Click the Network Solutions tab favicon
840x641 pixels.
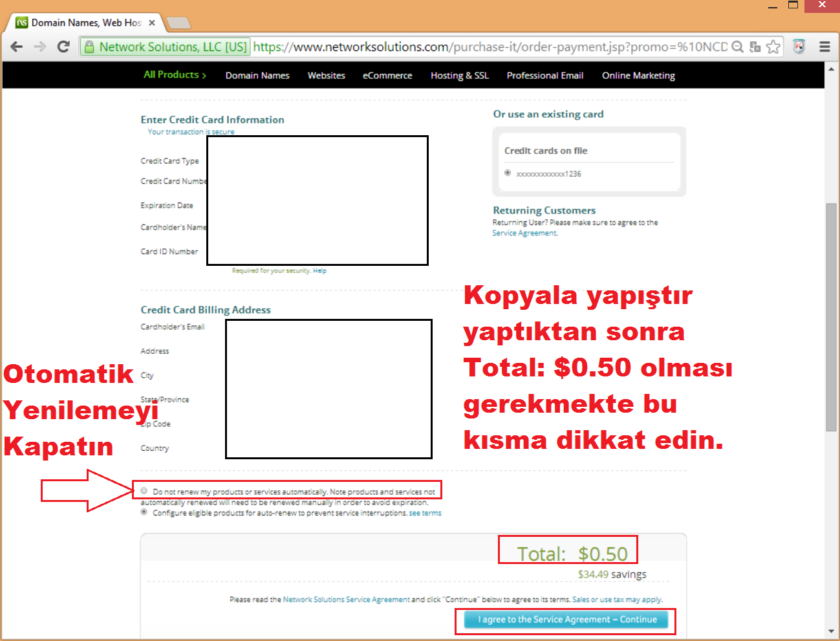point(22,23)
